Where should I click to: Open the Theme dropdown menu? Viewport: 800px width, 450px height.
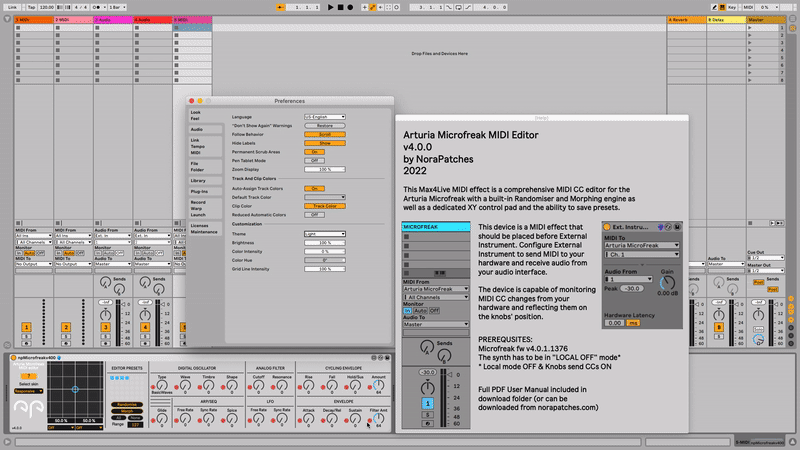pyautogui.click(x=324, y=234)
